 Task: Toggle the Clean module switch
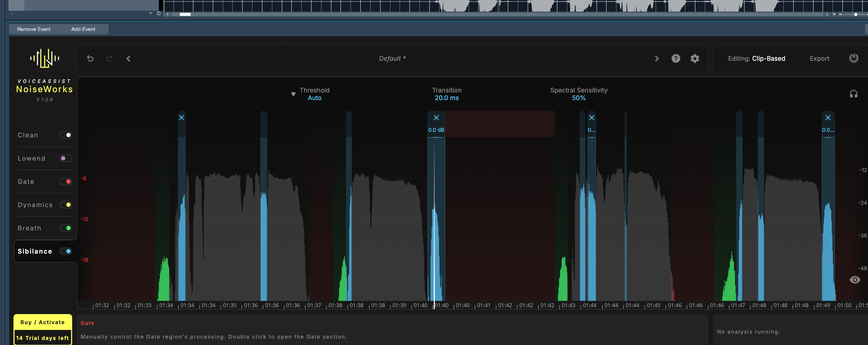[x=66, y=135]
